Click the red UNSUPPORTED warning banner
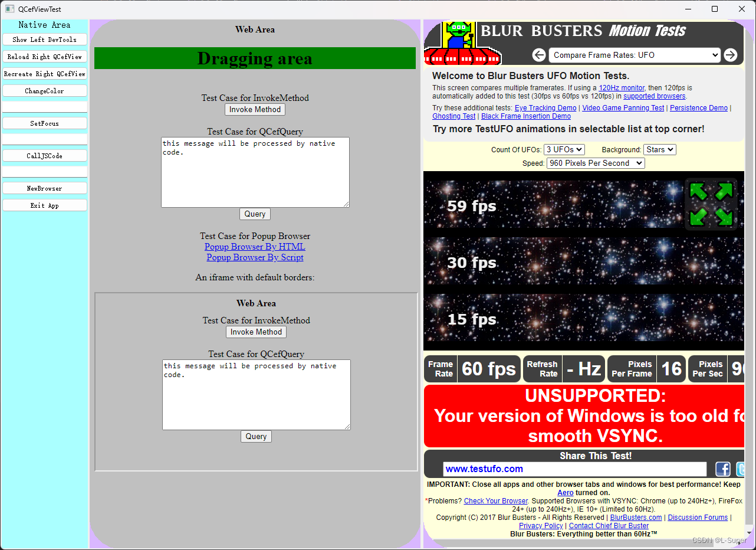Screen dimensions: 756x550 (x=584, y=416)
